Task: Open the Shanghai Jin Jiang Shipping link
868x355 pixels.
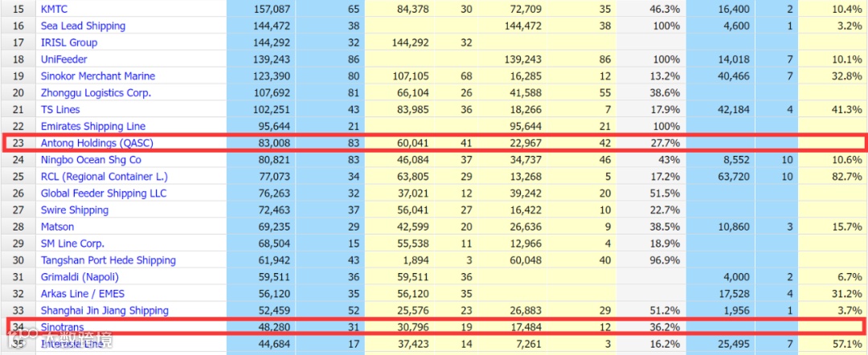Action: tap(104, 310)
